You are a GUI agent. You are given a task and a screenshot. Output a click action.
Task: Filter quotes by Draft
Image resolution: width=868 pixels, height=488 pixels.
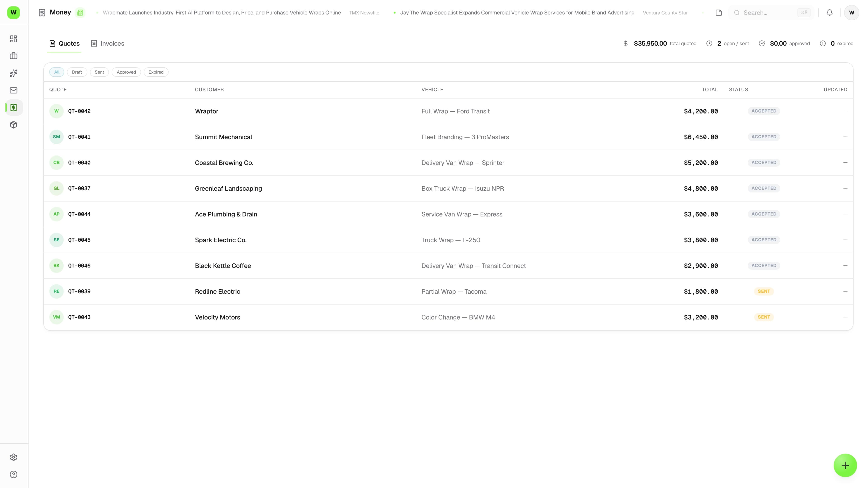[x=77, y=72]
